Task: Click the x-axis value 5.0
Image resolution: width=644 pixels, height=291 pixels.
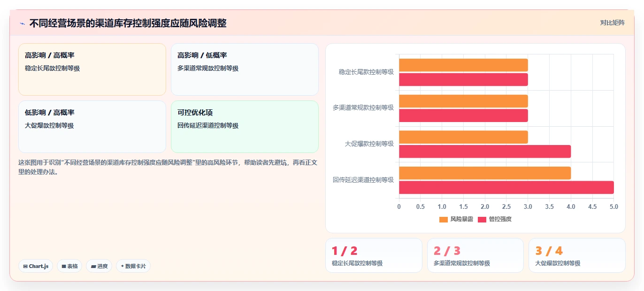Action: 613,207
